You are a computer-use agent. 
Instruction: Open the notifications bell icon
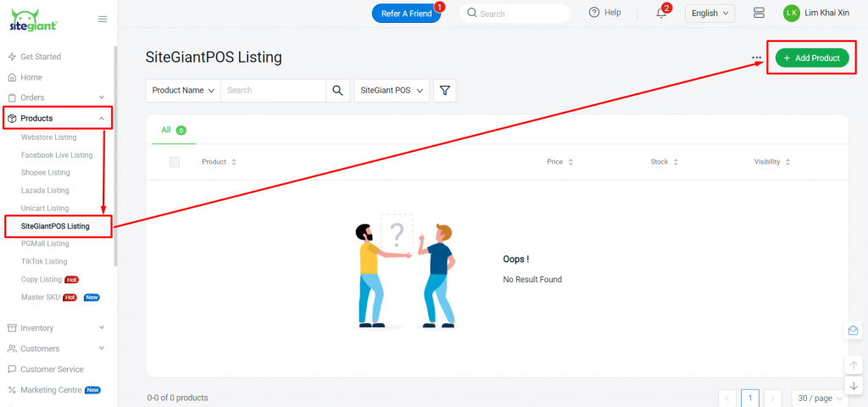661,14
